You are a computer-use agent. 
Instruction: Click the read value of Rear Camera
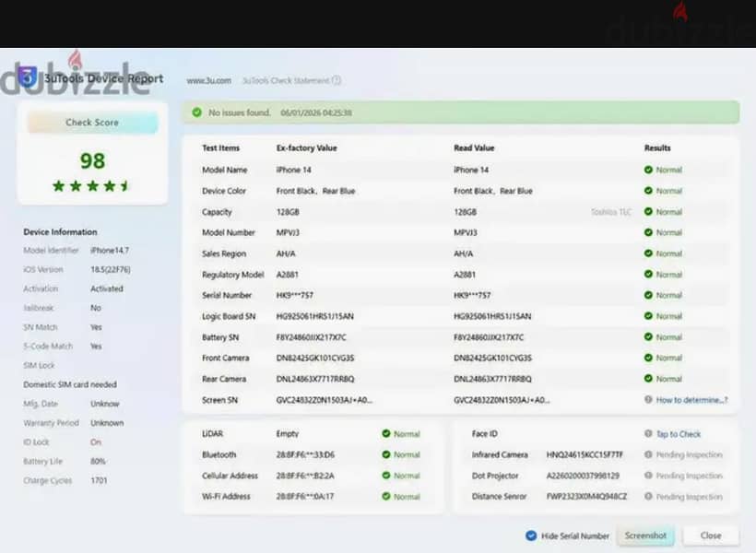click(492, 379)
